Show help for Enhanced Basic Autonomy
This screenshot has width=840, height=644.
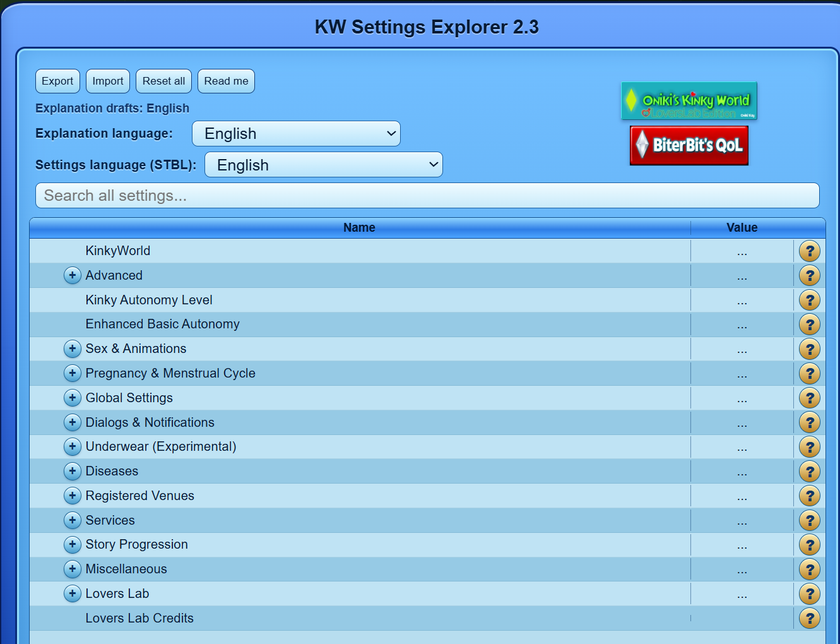coord(809,325)
